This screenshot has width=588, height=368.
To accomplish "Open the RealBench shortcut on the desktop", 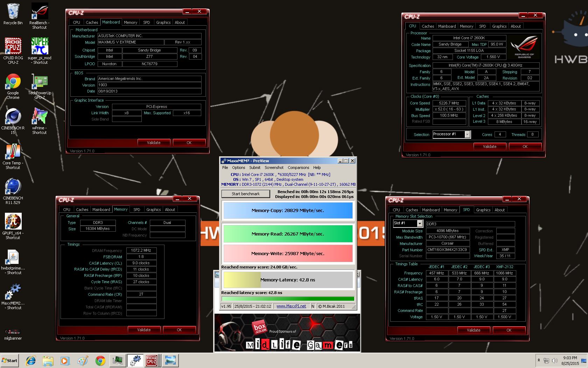I will 40,16.
